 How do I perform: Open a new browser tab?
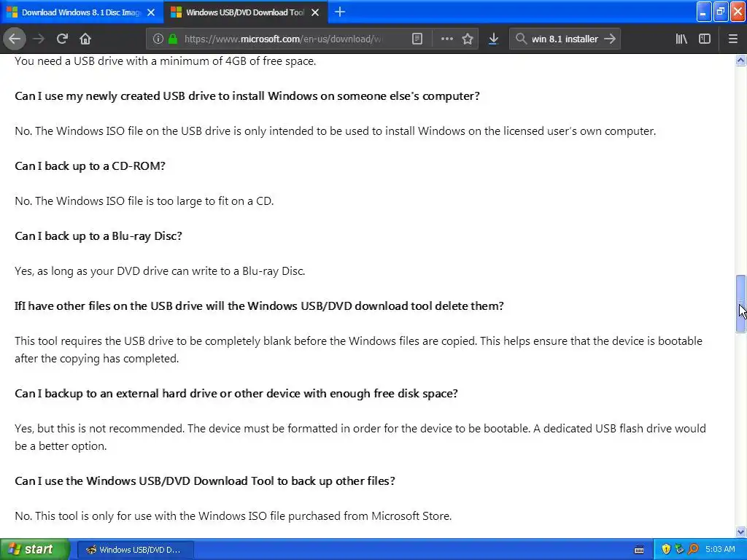click(340, 12)
